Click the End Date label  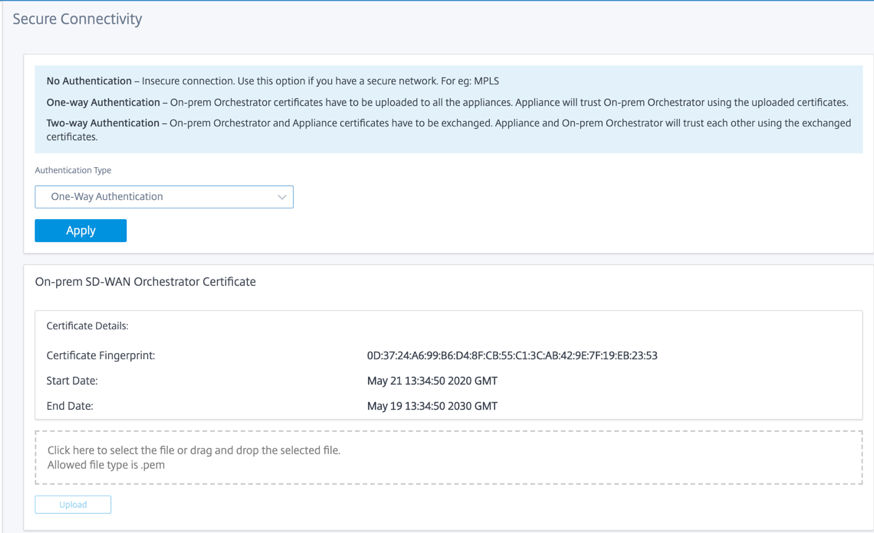[x=70, y=406]
